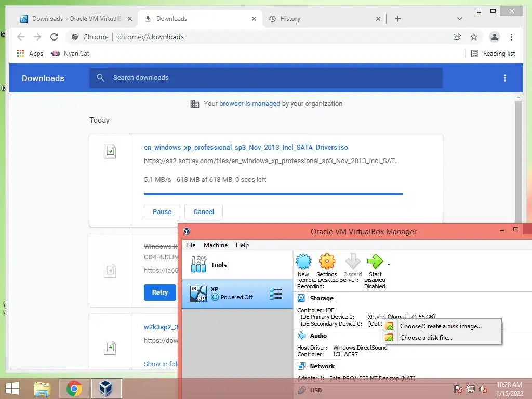Share this page icon in address bar
The height and width of the screenshot is (399, 532).
click(457, 37)
